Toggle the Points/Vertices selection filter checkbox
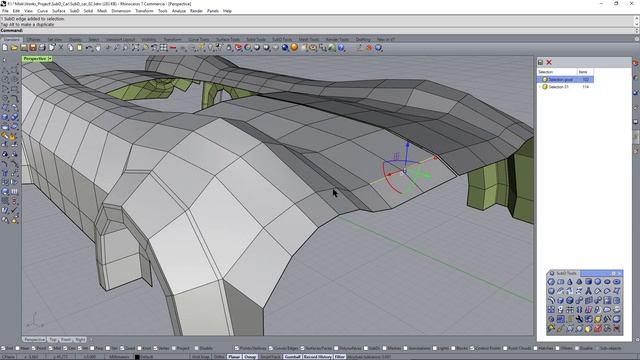This screenshot has width=640, height=360. (x=237, y=348)
